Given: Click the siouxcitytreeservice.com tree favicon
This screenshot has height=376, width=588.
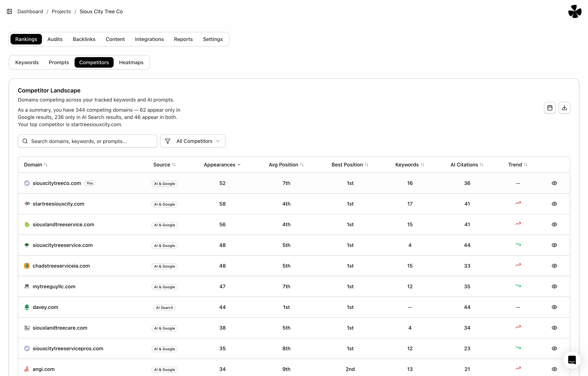Looking at the screenshot, I should click(x=27, y=245).
